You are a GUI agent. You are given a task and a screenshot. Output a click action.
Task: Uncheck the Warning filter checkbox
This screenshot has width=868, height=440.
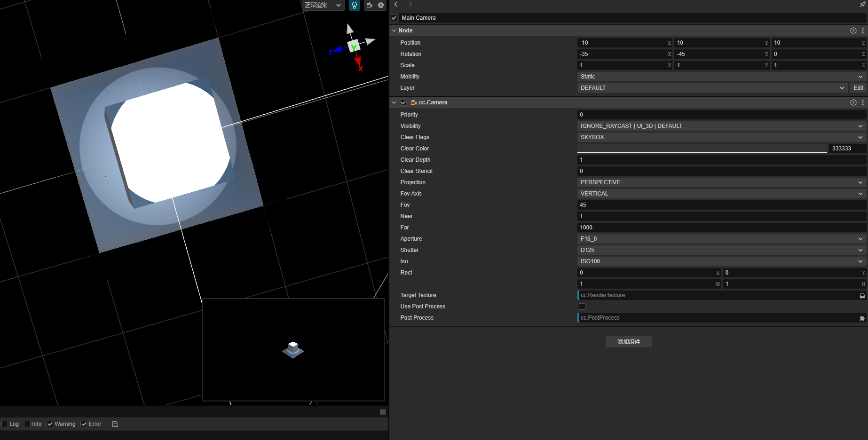(50, 424)
